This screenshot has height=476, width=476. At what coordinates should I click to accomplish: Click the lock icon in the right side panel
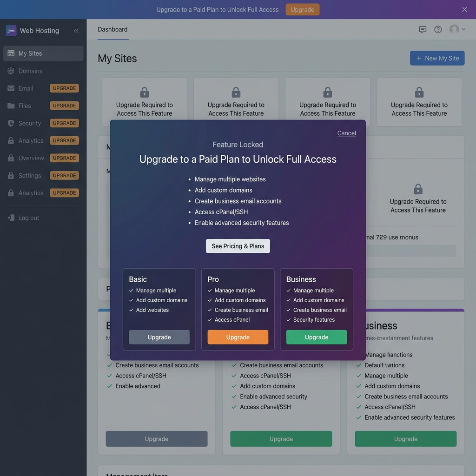click(x=418, y=189)
